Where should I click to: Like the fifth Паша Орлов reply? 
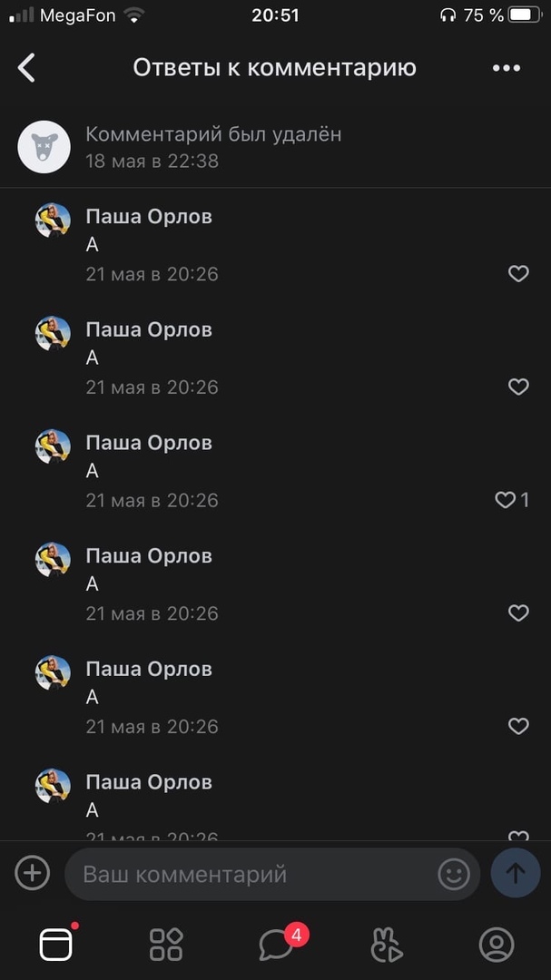click(x=518, y=727)
